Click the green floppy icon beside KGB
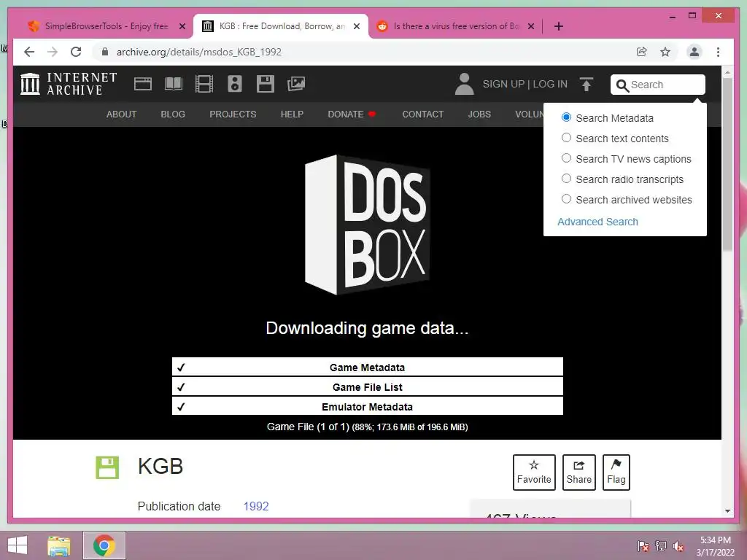This screenshot has height=560, width=747. pos(107,467)
